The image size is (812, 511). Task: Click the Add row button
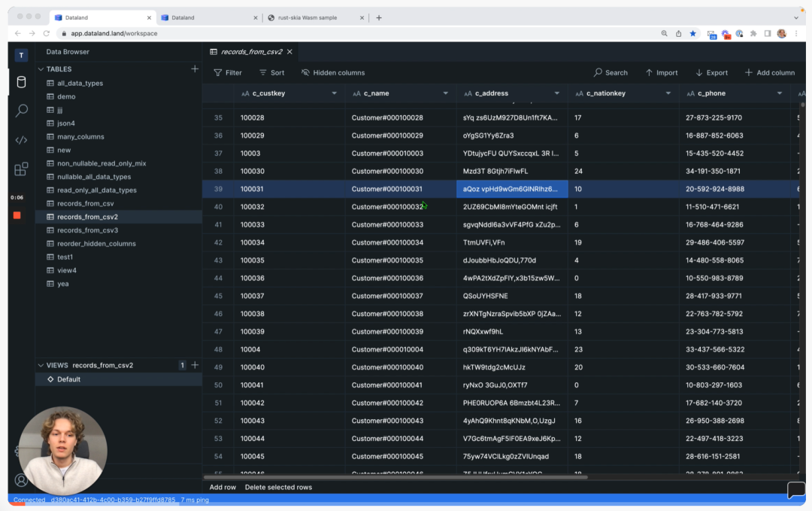[223, 487]
